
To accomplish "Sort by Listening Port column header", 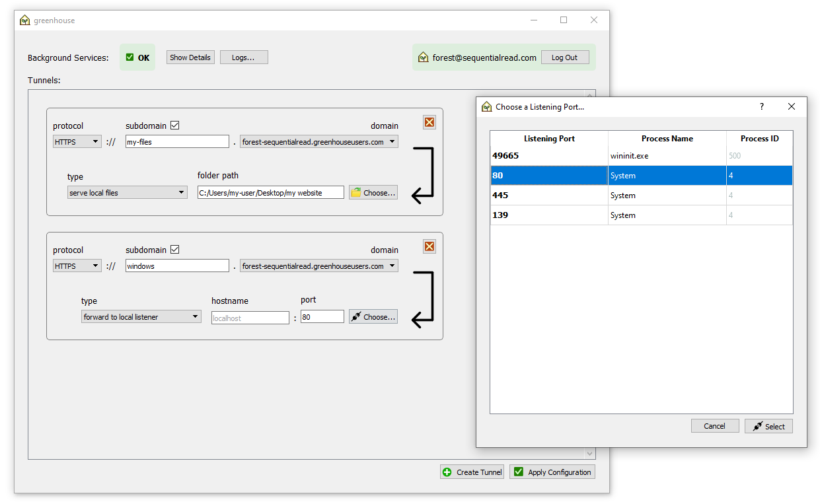I will click(549, 139).
